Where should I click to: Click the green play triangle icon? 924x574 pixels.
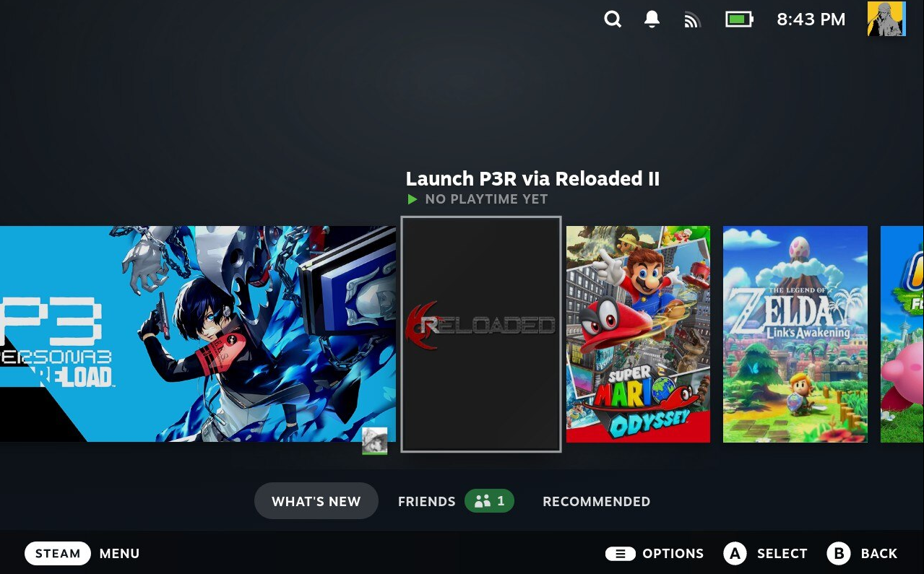coord(412,199)
